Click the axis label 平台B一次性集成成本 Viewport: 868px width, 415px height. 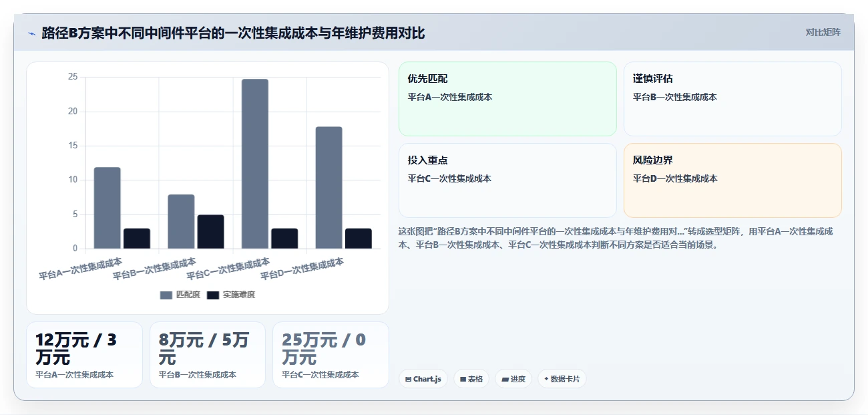155,268
